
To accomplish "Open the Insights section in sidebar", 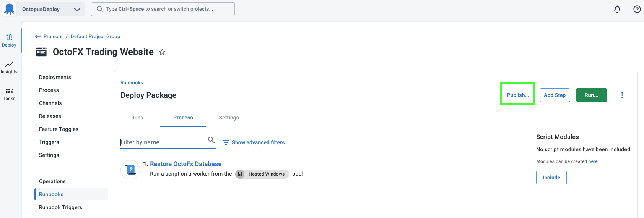I will (9, 68).
